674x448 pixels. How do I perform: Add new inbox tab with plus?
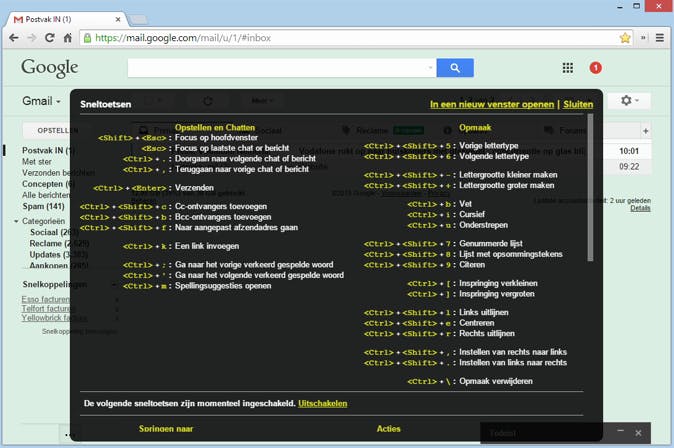coord(645,131)
